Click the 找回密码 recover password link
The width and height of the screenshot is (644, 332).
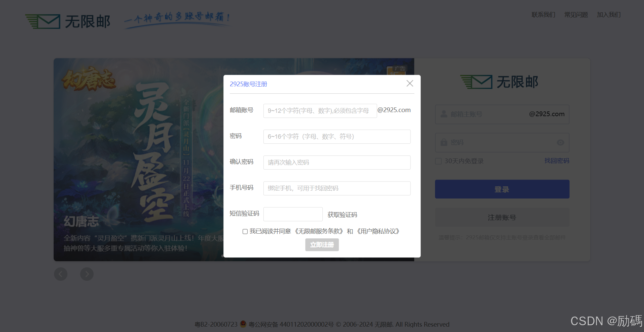pos(557,161)
